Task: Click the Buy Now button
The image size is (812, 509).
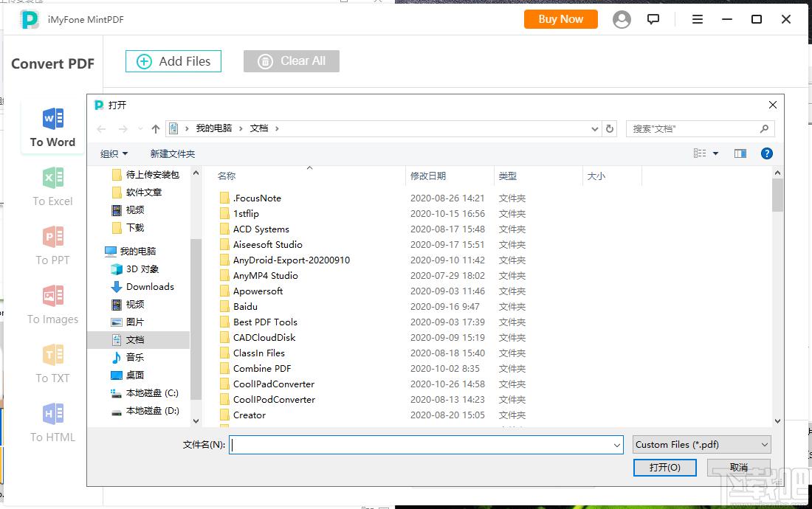Action: click(561, 19)
